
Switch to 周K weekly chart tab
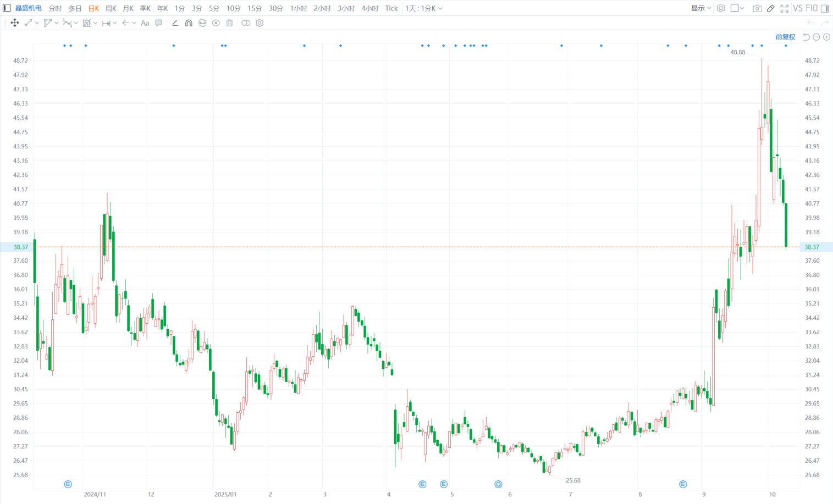111,8
